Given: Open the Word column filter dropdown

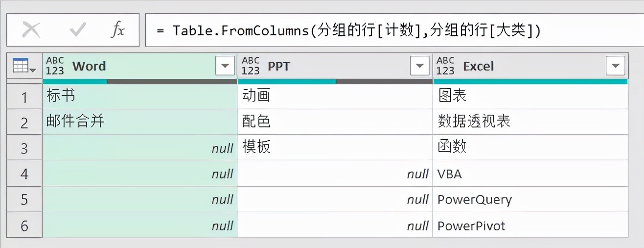Looking at the screenshot, I should (x=225, y=66).
